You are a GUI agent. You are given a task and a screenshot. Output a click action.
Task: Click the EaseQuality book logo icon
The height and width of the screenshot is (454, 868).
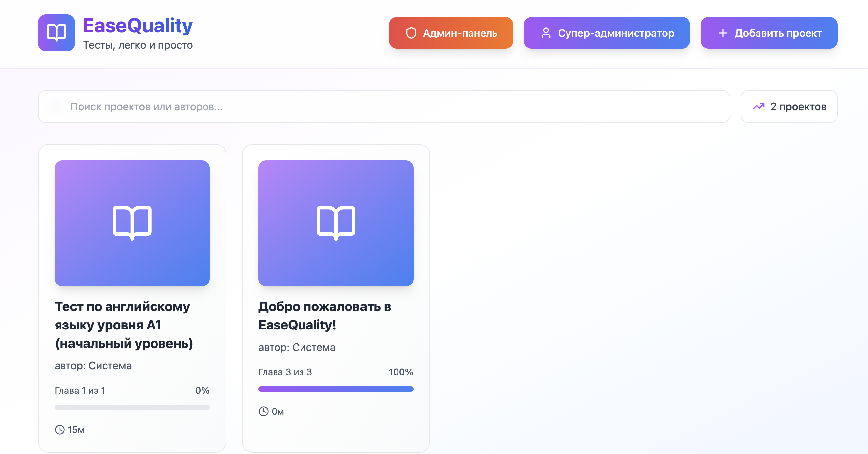click(56, 33)
